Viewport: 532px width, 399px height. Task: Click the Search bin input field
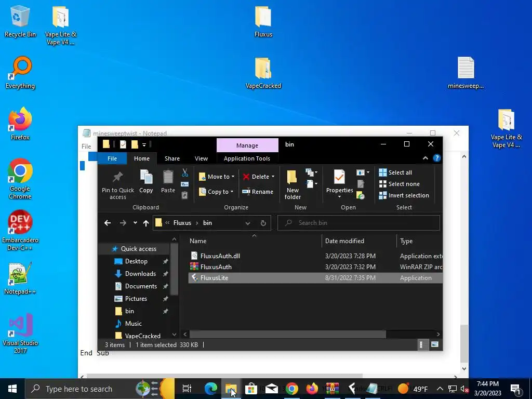click(x=358, y=223)
